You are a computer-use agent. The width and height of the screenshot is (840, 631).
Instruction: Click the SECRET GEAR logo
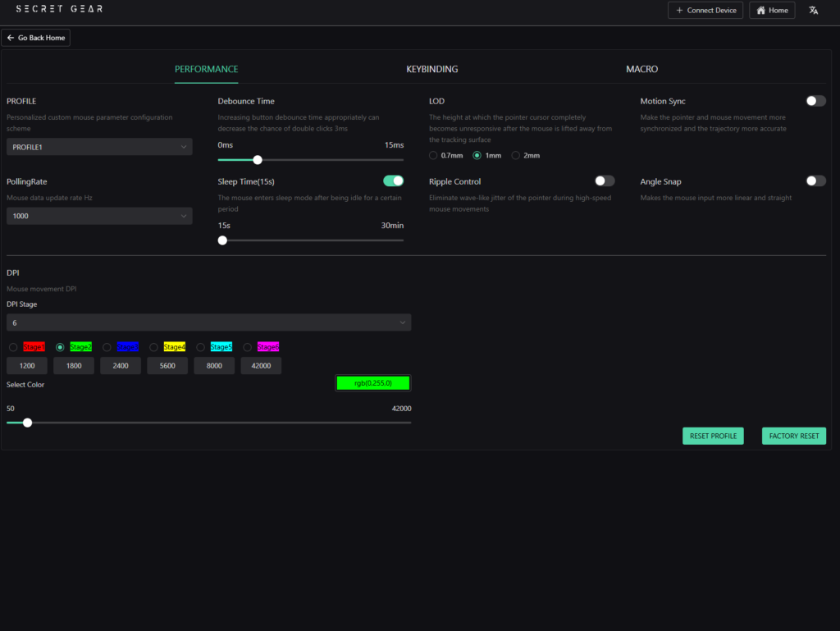coord(60,10)
